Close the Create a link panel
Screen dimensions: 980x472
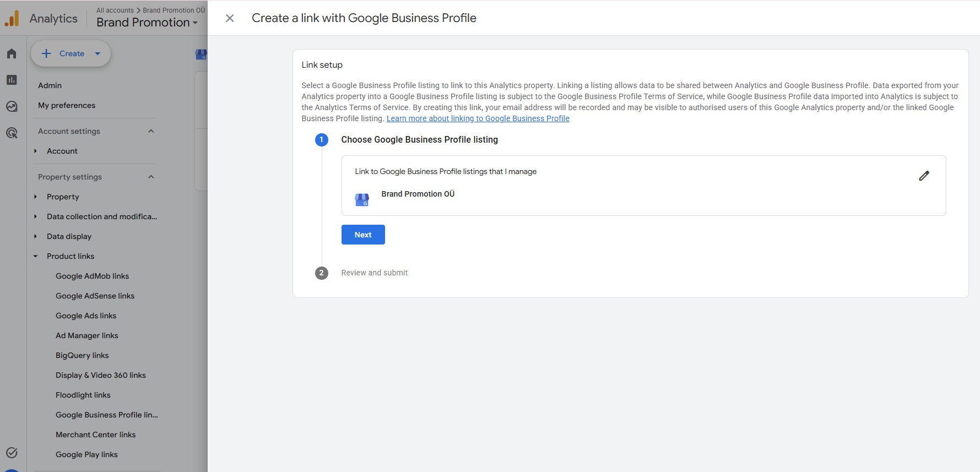click(x=230, y=18)
